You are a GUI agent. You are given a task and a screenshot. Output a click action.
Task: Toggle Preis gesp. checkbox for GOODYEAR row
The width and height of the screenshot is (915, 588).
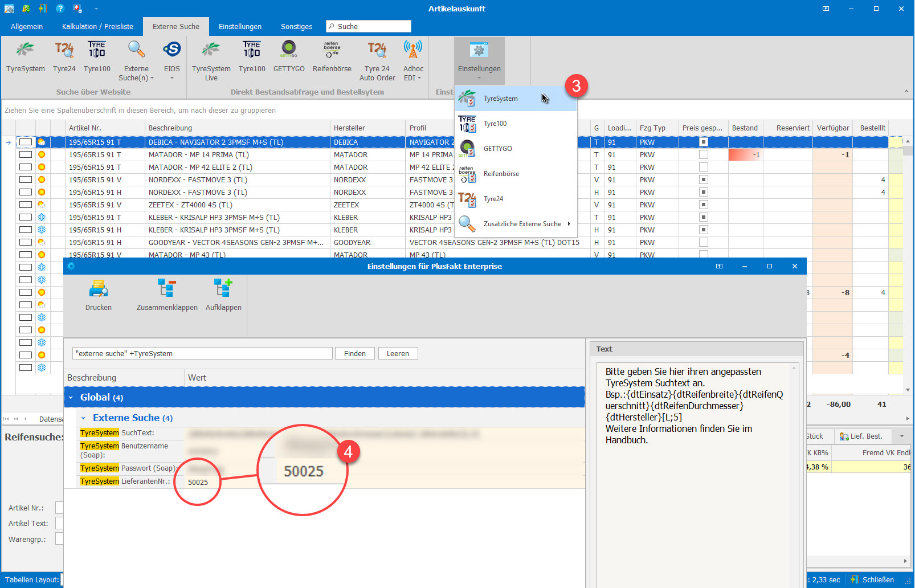704,242
